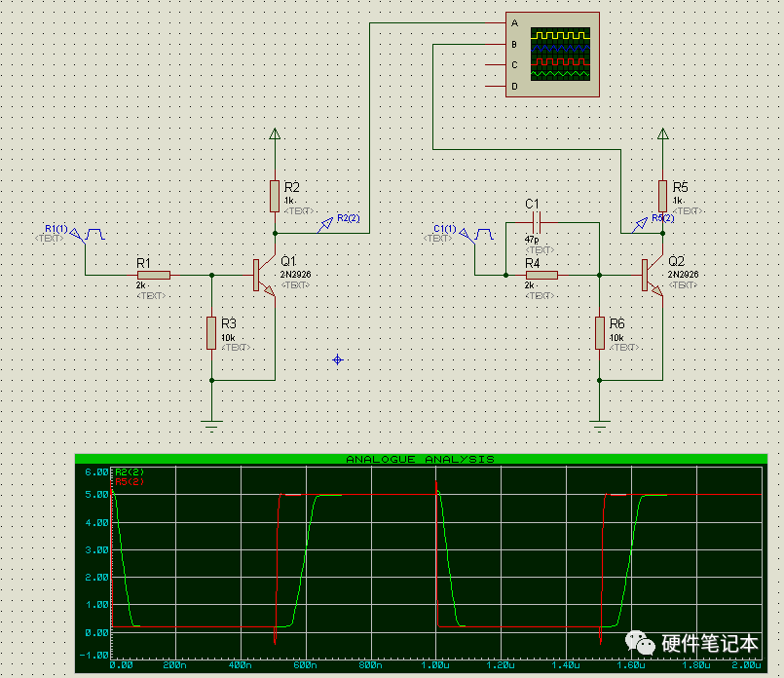784x678 pixels.
Task: Click the blue 'R5(2)' probe label
Action: point(663,218)
